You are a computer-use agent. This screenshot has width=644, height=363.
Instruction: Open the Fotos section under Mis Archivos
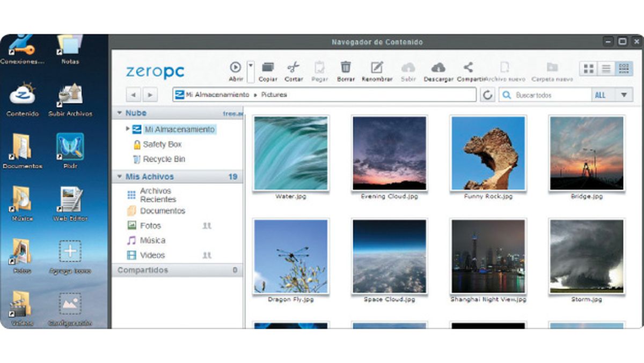pyautogui.click(x=152, y=226)
